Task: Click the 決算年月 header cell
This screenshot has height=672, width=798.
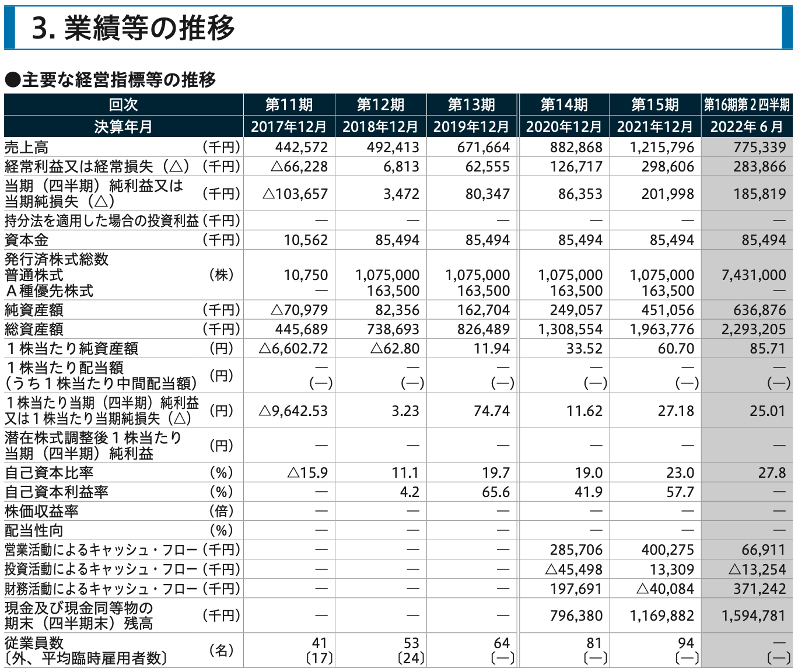Action: pyautogui.click(x=123, y=127)
